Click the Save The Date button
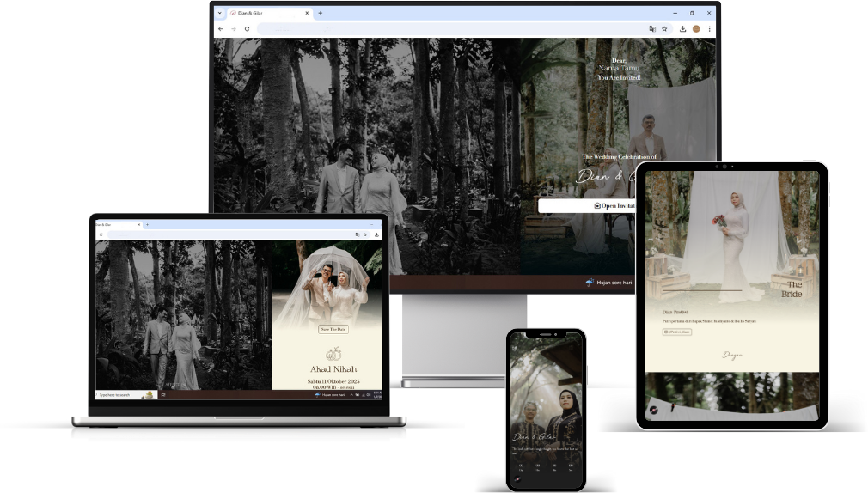This screenshot has width=868, height=493. (333, 329)
